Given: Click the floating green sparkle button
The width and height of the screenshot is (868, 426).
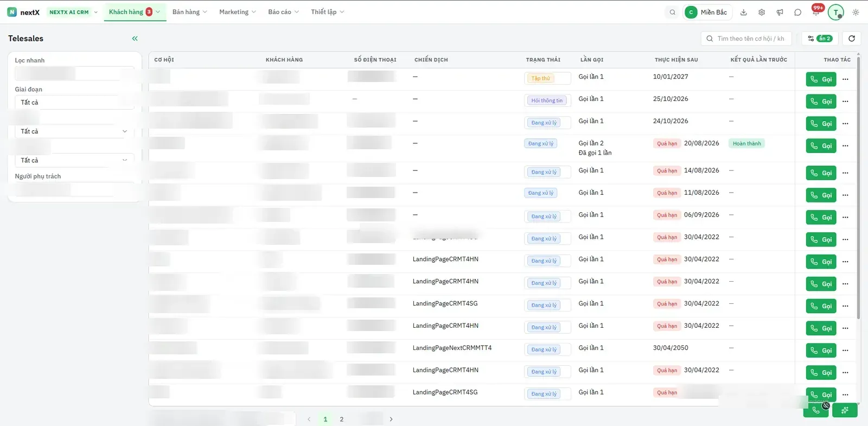Looking at the screenshot, I should click(x=845, y=410).
